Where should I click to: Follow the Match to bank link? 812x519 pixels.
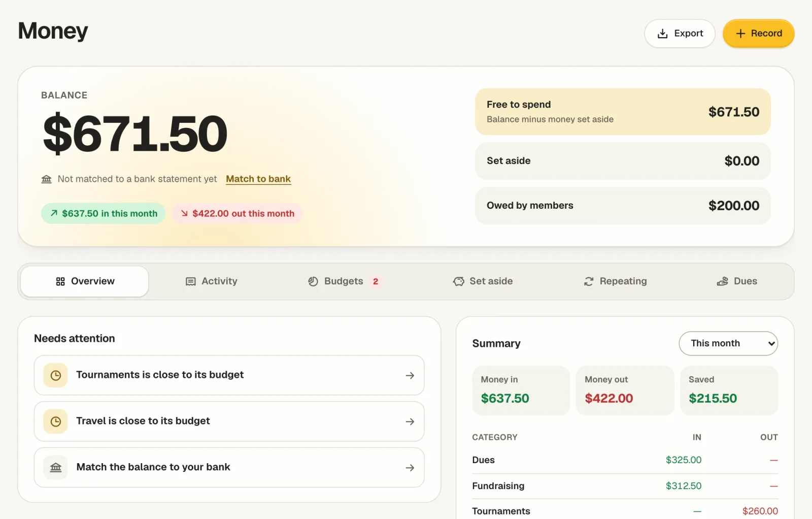(x=258, y=179)
